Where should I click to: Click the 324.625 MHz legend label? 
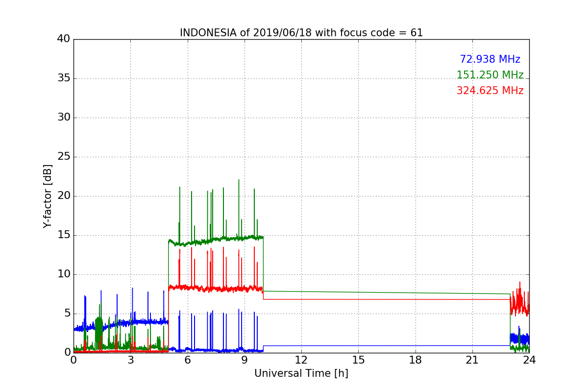point(490,91)
